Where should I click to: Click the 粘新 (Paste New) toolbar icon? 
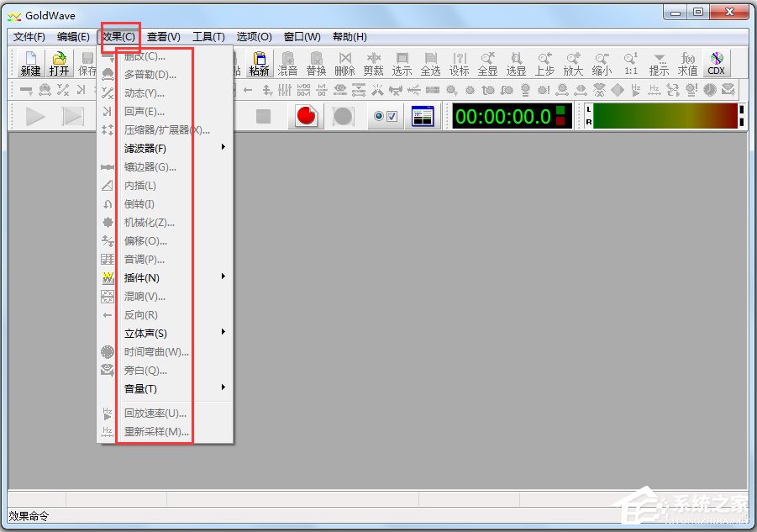click(x=259, y=63)
